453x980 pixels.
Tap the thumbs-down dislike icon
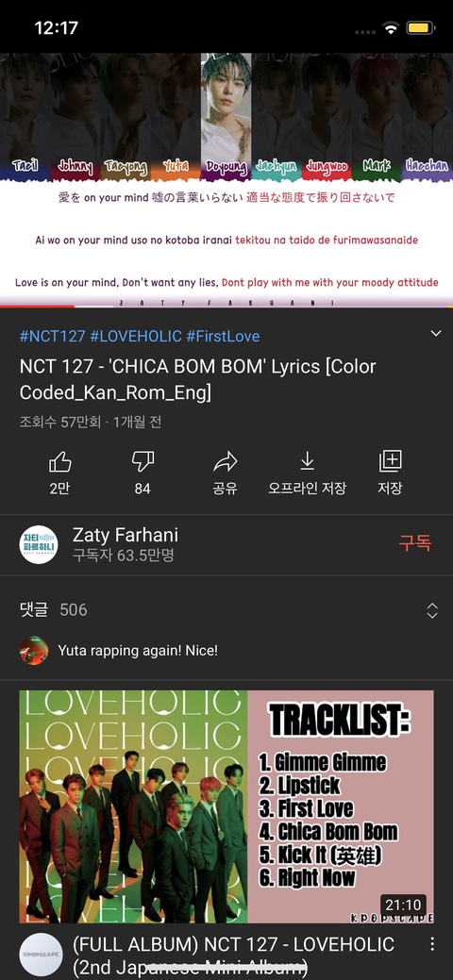pyautogui.click(x=143, y=462)
